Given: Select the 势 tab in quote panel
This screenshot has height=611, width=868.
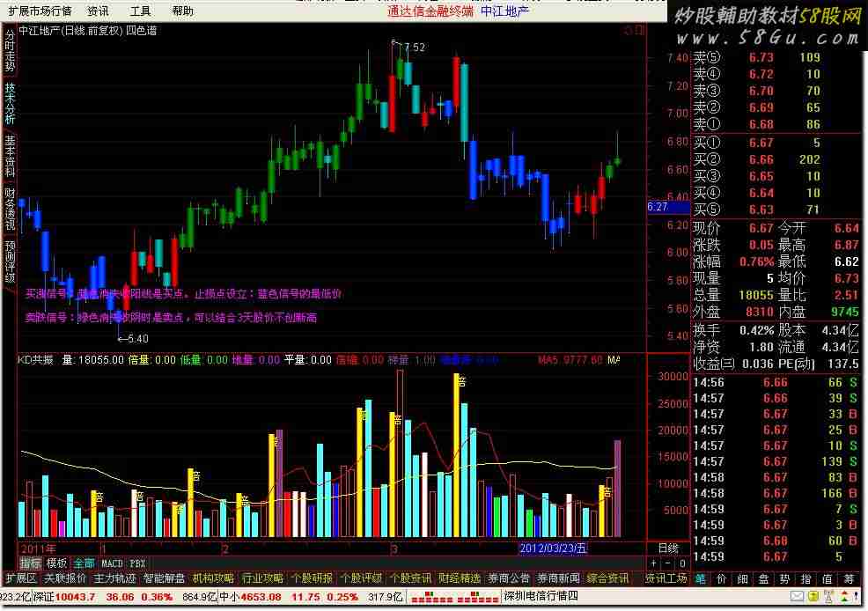Looking at the screenshot, I should [x=785, y=579].
